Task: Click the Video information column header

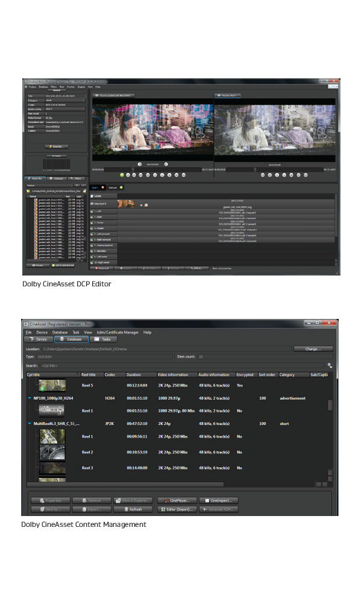Action: pyautogui.click(x=177, y=375)
